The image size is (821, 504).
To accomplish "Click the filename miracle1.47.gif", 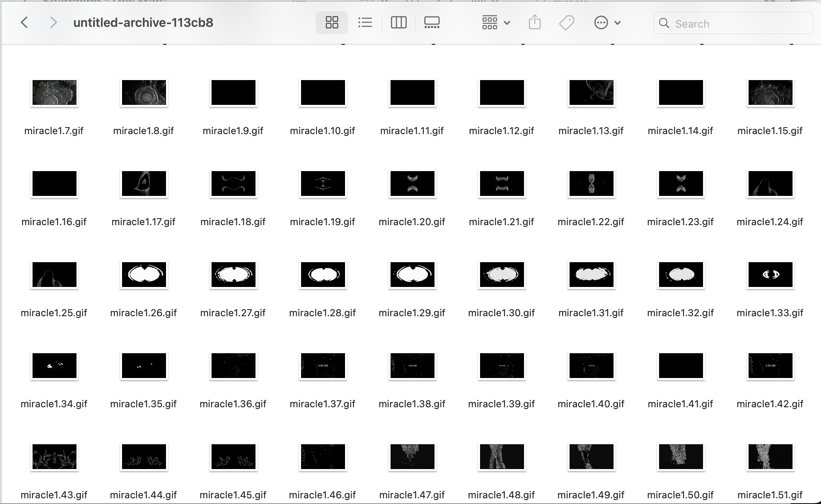I will (412, 495).
